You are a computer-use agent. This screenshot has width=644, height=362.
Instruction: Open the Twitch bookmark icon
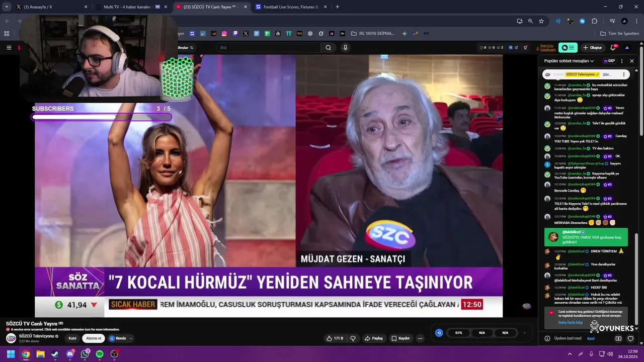(x=235, y=34)
